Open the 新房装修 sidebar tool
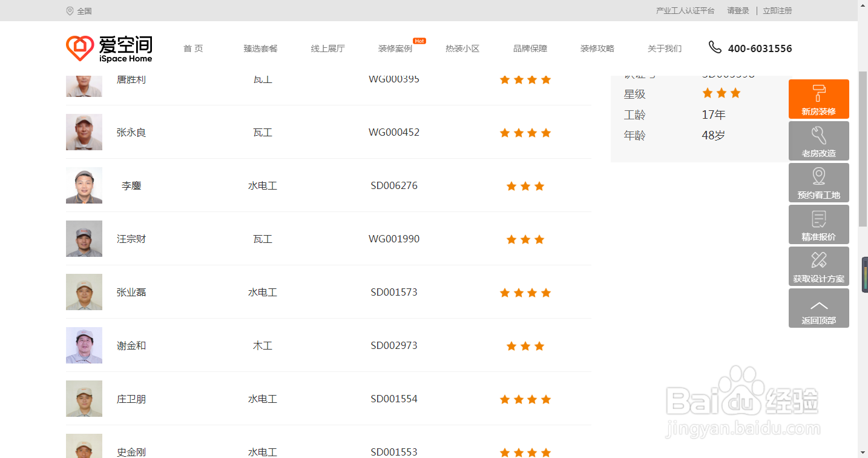This screenshot has width=868, height=458. click(818, 99)
